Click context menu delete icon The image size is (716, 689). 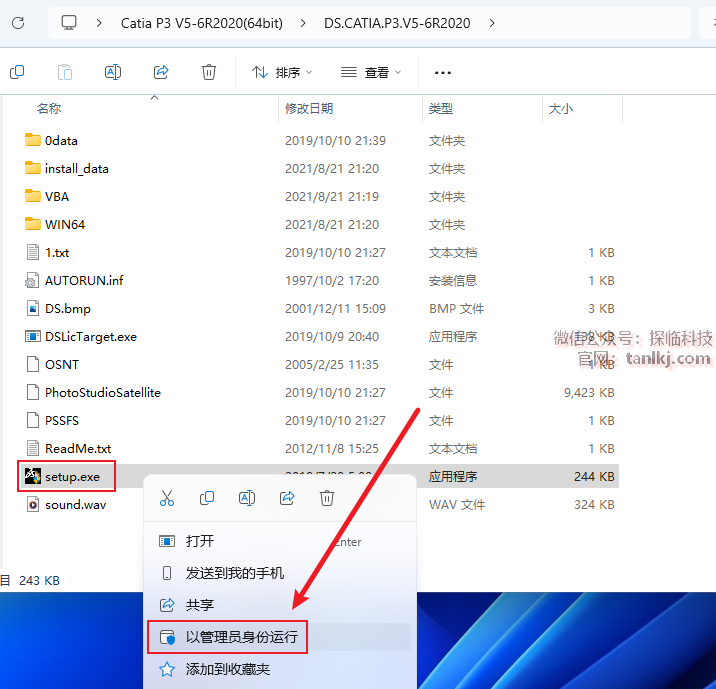coord(326,498)
